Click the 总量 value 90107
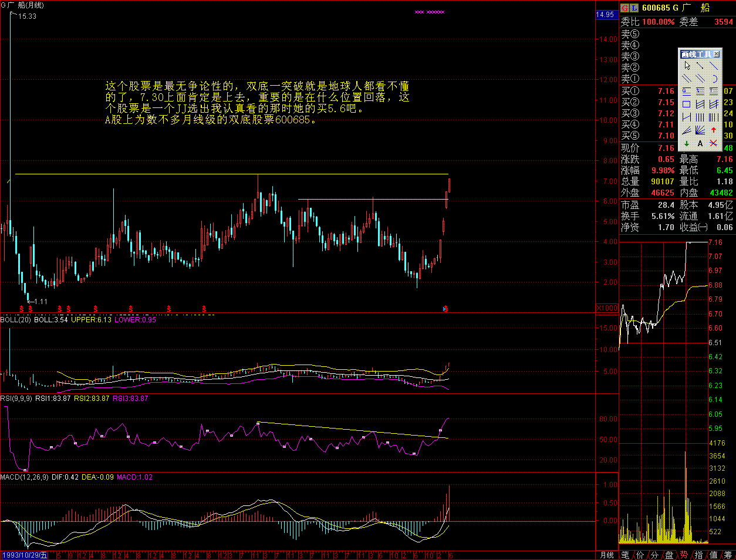Screen dimensions: 736x560 [x=663, y=181]
